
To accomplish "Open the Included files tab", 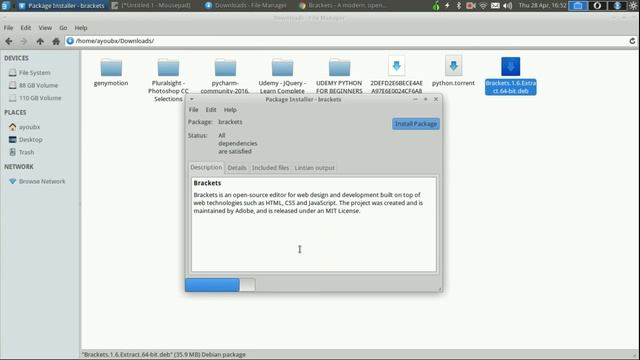I will tap(270, 168).
